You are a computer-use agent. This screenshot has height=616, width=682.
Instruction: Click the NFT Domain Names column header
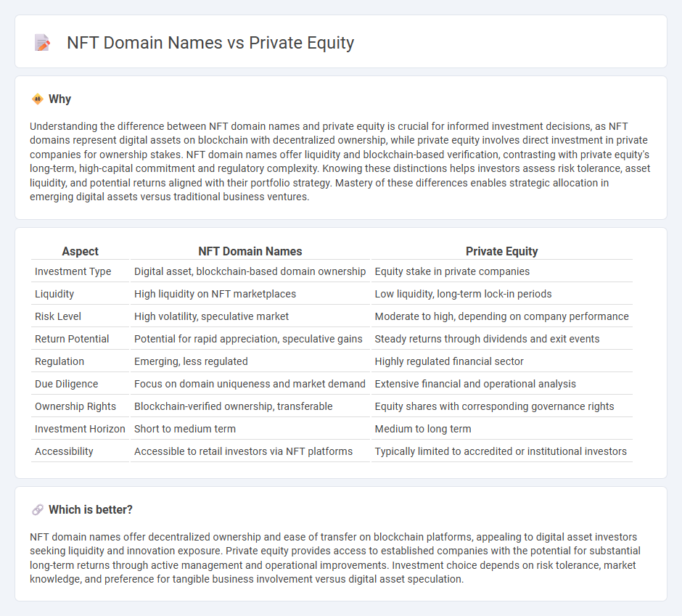coord(250,251)
